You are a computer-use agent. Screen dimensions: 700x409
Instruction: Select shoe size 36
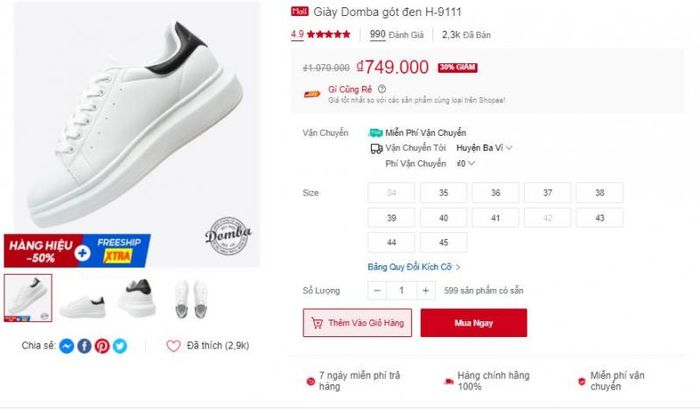coord(496,193)
